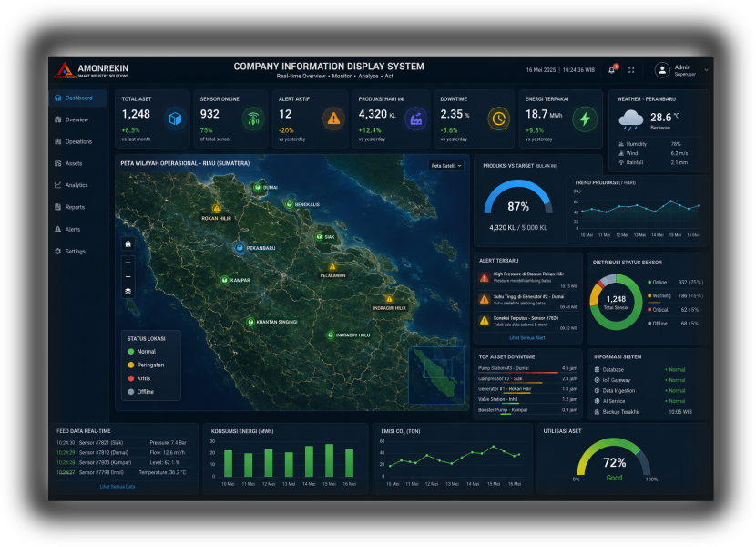The width and height of the screenshot is (756, 547).
Task: Click the Warning 186 sensor legend entry
Action: 675,296
